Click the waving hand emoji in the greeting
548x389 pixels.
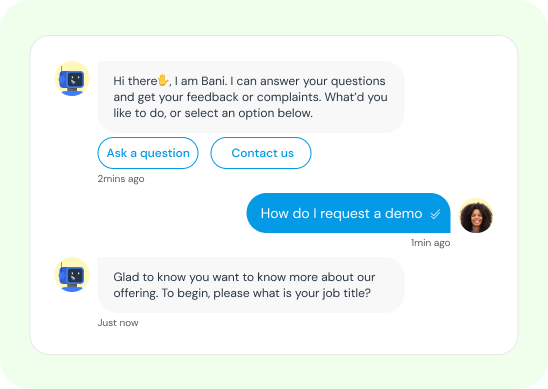pos(163,80)
